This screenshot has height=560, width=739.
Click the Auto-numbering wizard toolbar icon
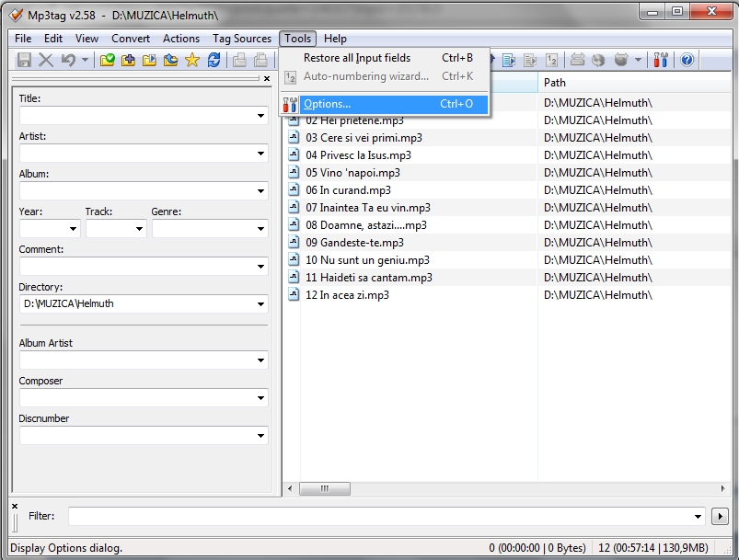[552, 60]
